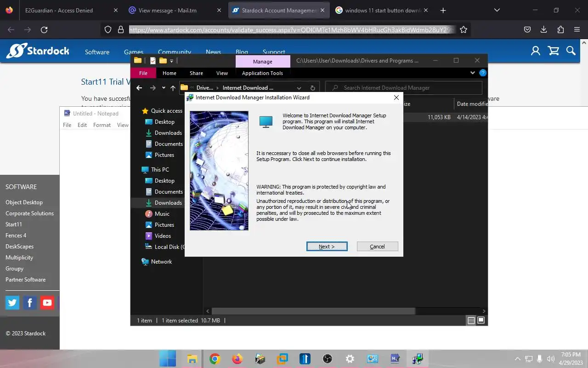Go up one folder level in Explorer
The image size is (588, 368).
173,88
